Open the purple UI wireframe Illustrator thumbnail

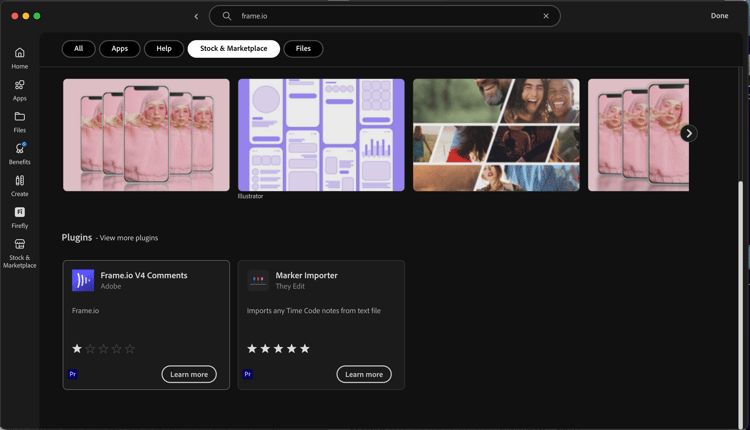point(321,135)
